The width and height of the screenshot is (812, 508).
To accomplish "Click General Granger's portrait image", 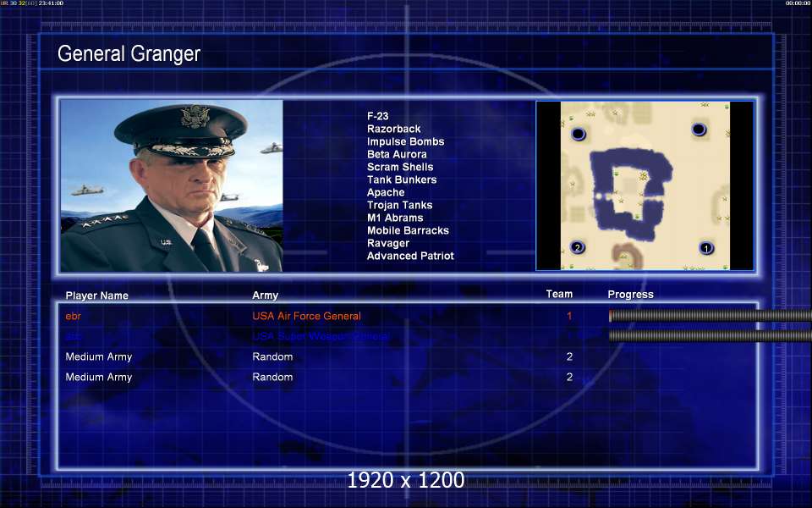I will coord(172,185).
